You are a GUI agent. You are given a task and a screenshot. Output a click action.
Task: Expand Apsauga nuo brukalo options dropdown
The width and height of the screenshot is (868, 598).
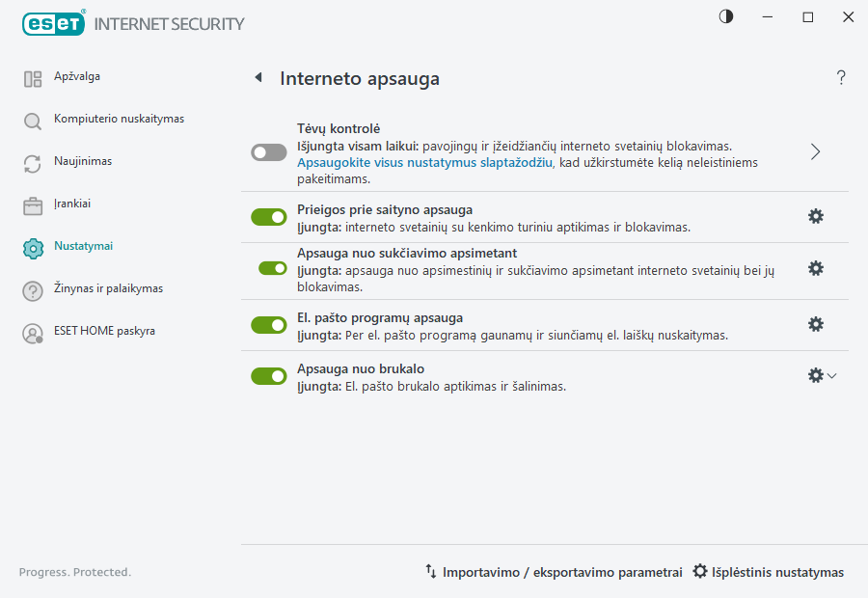tap(833, 376)
